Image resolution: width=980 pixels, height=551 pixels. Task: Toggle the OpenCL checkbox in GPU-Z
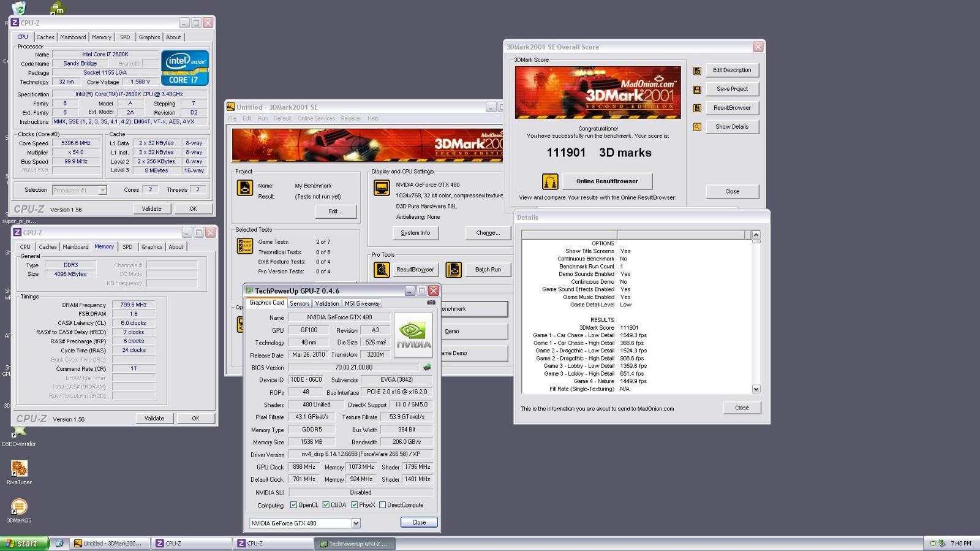(x=293, y=506)
